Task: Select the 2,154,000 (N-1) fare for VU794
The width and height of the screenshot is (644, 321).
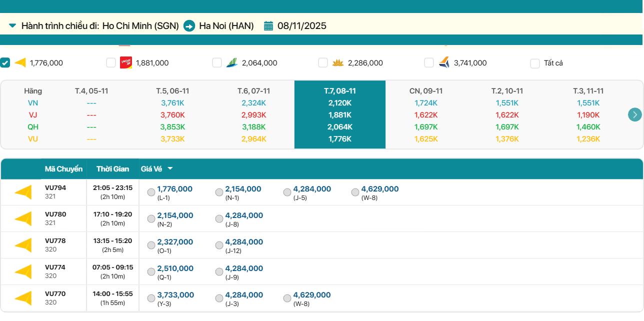Action: (219, 192)
